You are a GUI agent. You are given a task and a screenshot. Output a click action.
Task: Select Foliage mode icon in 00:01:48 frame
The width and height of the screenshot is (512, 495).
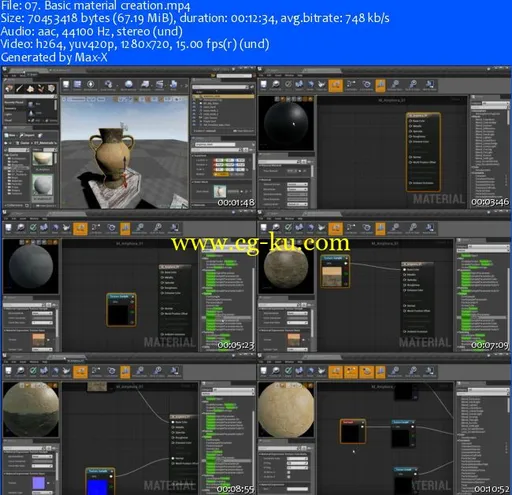tap(41, 88)
